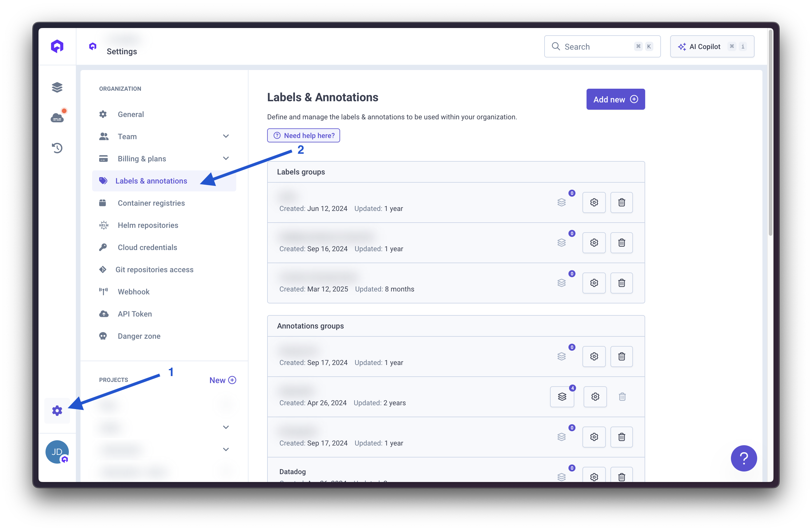
Task: Click the floating question mark help button
Action: click(x=744, y=458)
